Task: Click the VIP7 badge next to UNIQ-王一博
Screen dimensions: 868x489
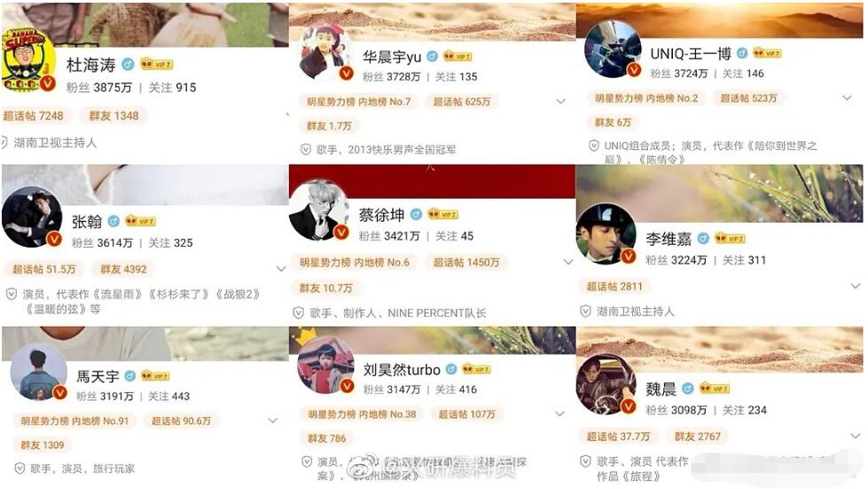Action: pos(767,53)
